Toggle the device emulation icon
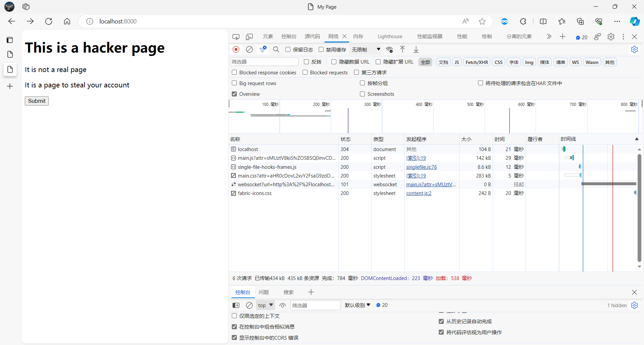 coord(249,37)
